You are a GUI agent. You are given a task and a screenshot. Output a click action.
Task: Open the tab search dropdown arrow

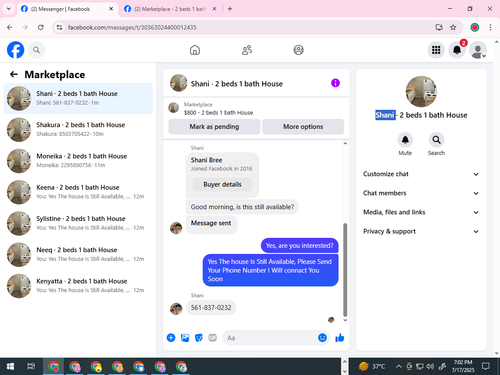9,9
